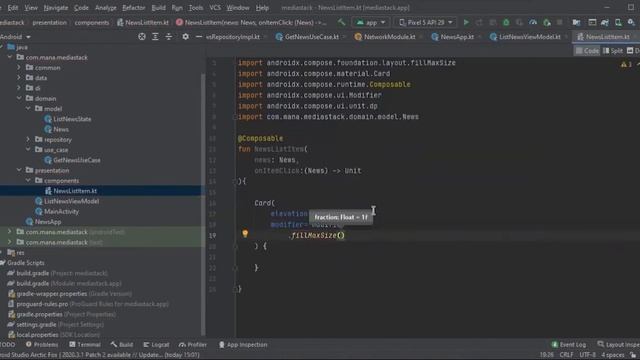Open the View menu
The image size is (640, 360).
[x=31, y=7]
